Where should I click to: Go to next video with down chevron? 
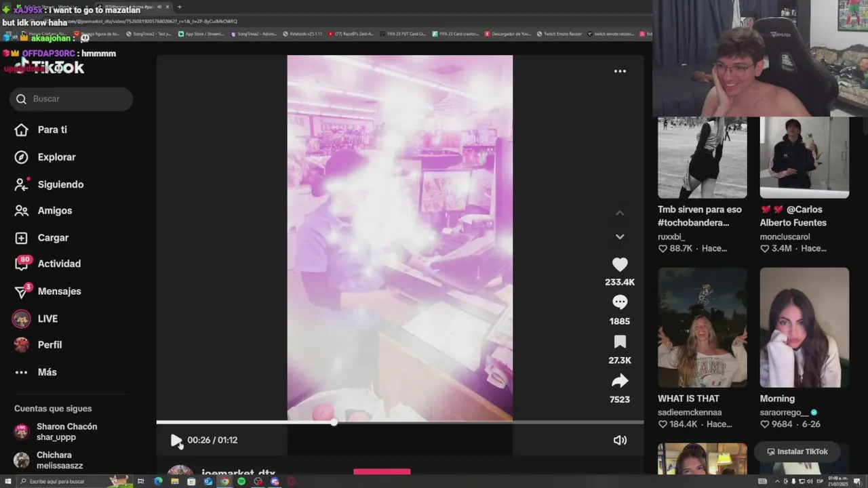(x=620, y=237)
